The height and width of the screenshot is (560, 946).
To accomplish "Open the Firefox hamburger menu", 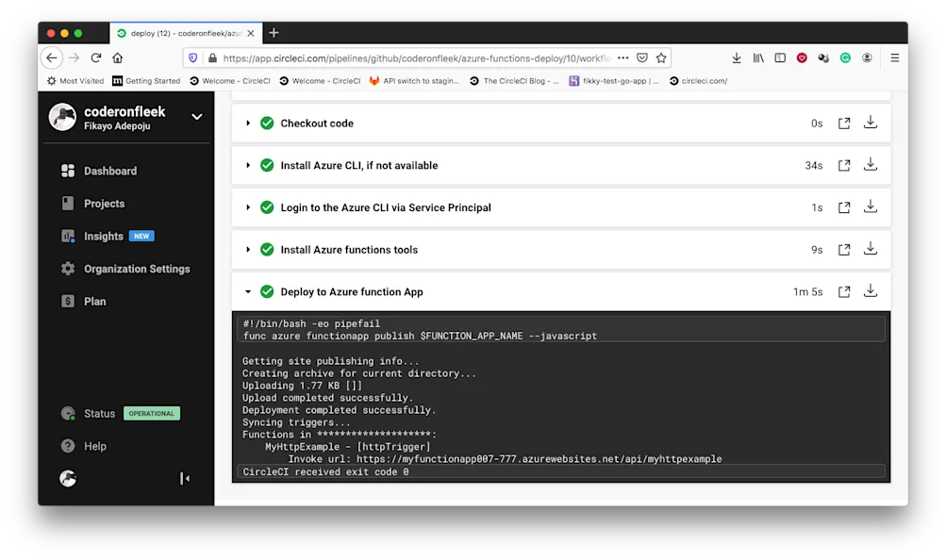I will (894, 57).
